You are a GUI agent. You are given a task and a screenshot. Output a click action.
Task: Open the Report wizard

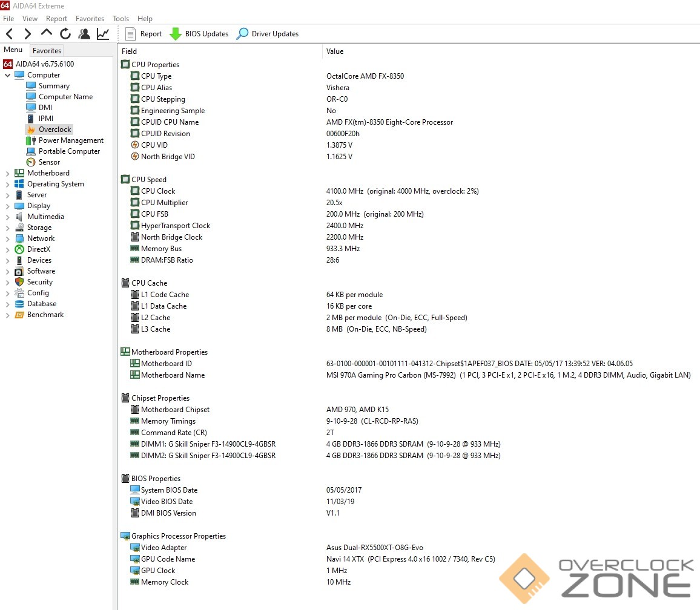click(144, 33)
